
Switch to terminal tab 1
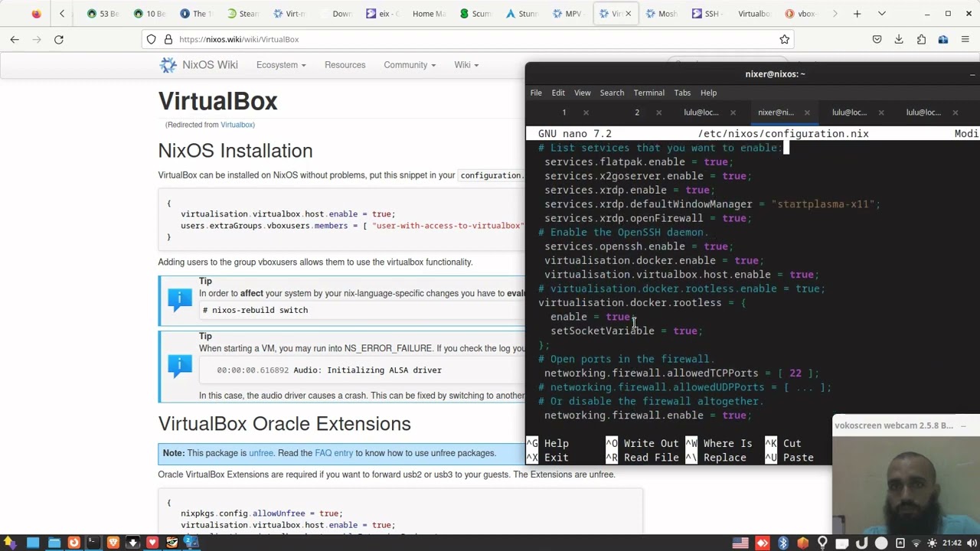point(564,112)
